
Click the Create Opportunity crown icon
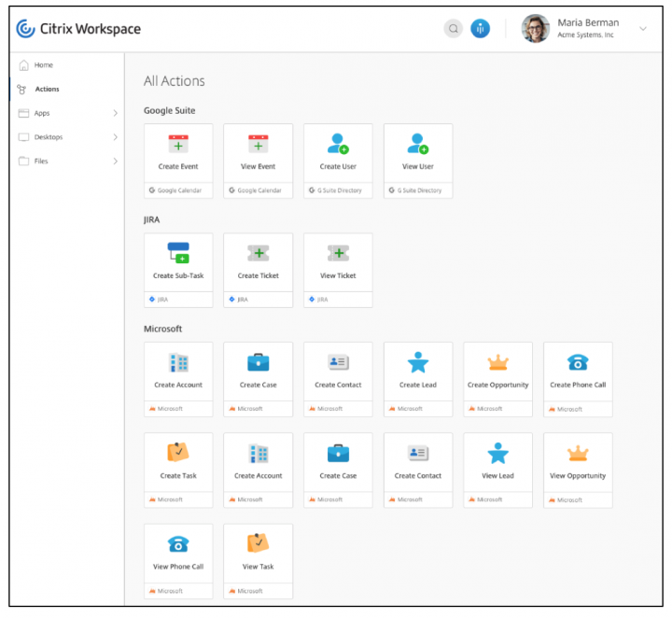pyautogui.click(x=498, y=362)
